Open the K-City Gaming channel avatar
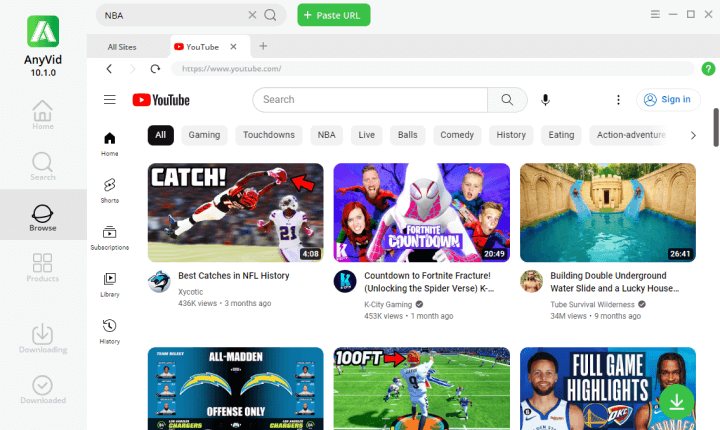The height and width of the screenshot is (430, 720). pyautogui.click(x=345, y=281)
